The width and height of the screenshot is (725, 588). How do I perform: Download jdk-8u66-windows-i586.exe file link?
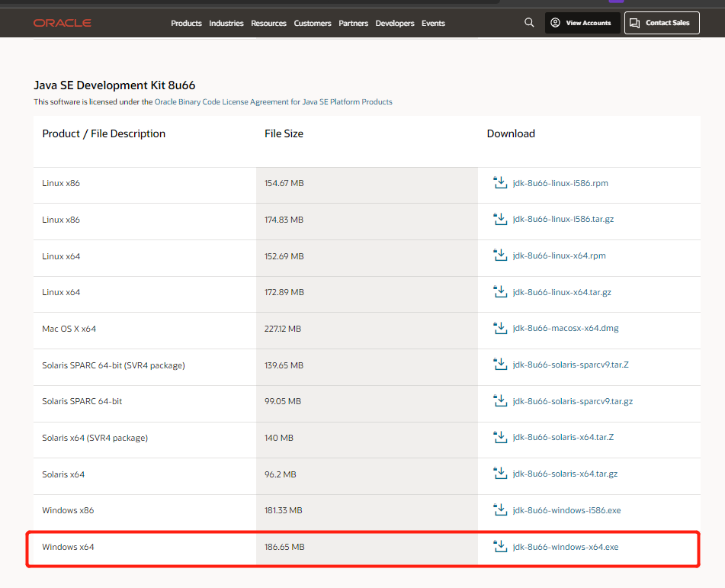(x=567, y=511)
